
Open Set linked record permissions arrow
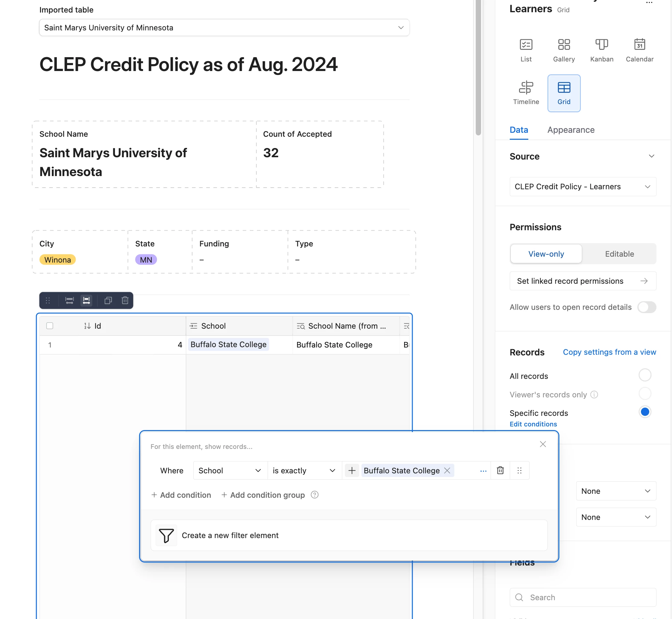(x=644, y=281)
